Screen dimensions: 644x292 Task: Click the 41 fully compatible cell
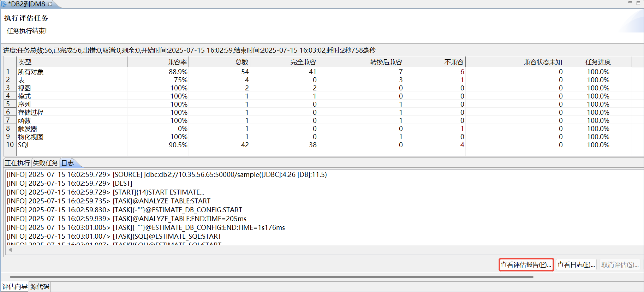tap(312, 72)
